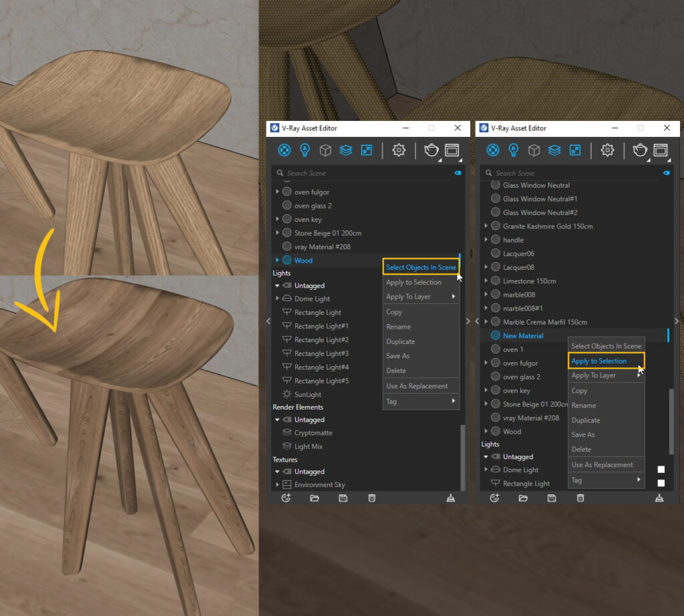Image resolution: width=684 pixels, height=616 pixels.
Task: Open Lights category in right Asset Editor
Action: coord(513,150)
